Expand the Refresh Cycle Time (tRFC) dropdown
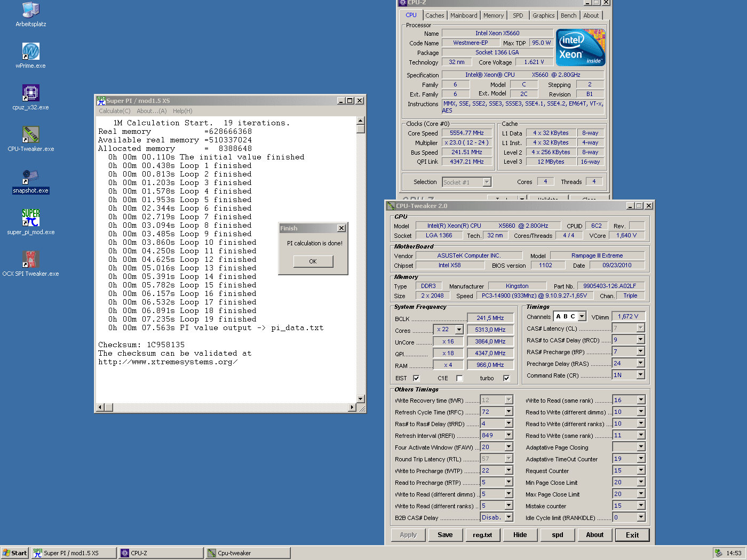Screen dimensions: 747x560 509,412
